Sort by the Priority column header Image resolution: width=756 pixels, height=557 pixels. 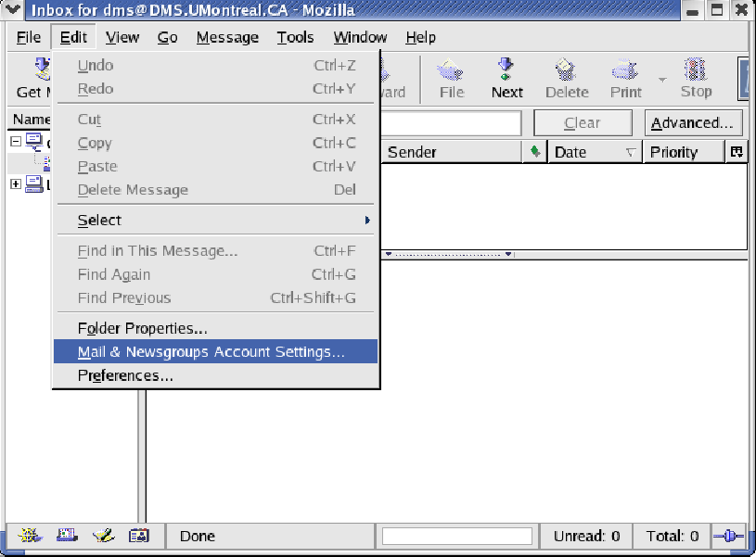click(x=684, y=152)
